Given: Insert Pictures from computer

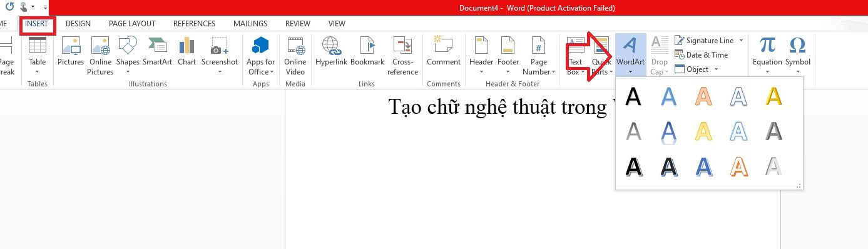Looking at the screenshot, I should tap(71, 51).
